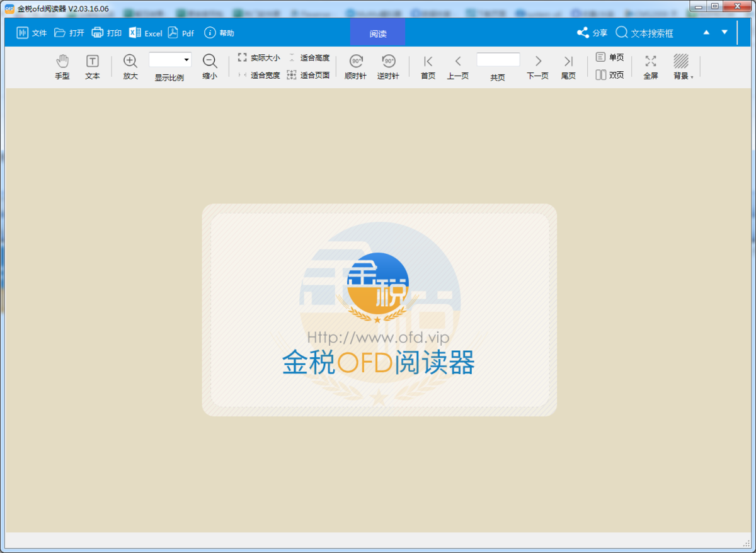
Task: Select the hand (手型) pan tool
Action: tap(62, 66)
